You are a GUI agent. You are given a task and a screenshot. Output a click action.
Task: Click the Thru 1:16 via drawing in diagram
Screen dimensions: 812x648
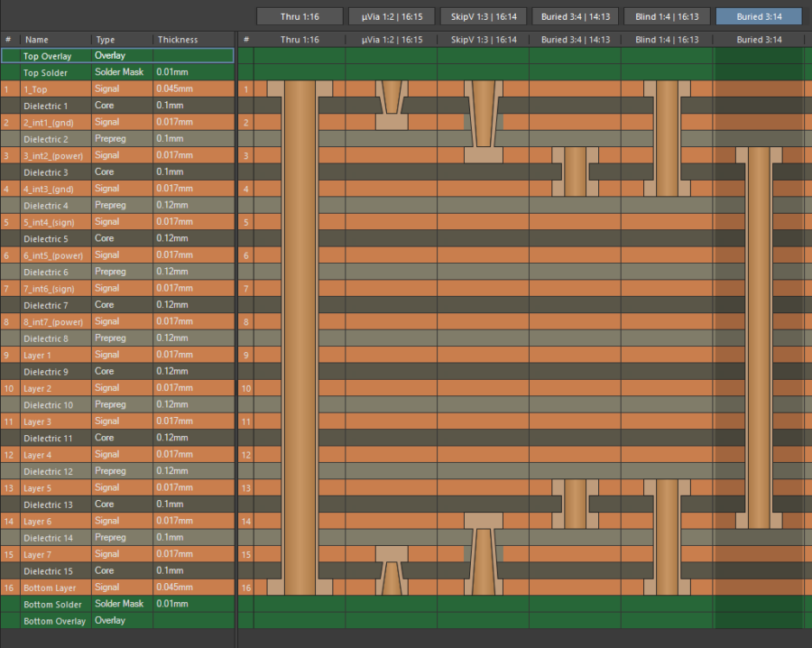(x=300, y=338)
